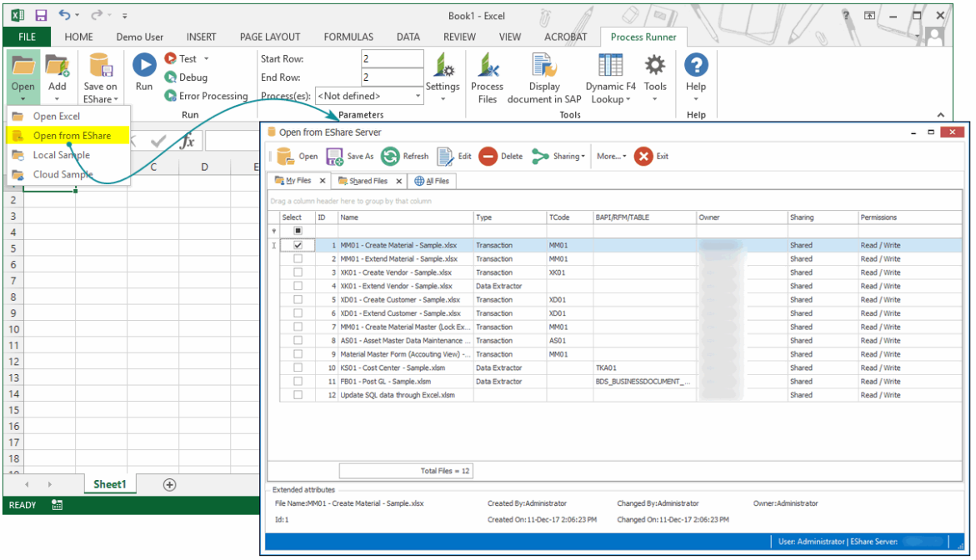The height and width of the screenshot is (560, 976).
Task: Delete the selected EShare file
Action: (x=501, y=156)
